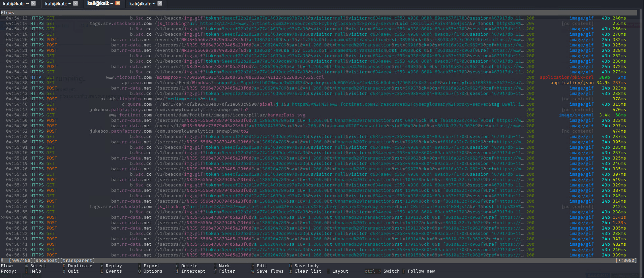Switch to the second kali@kali tab
Screen dimensions: 644x278
pos(58,4)
